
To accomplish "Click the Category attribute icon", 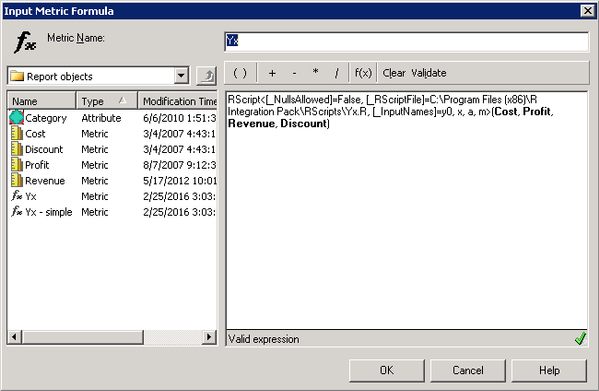I will 16,118.
